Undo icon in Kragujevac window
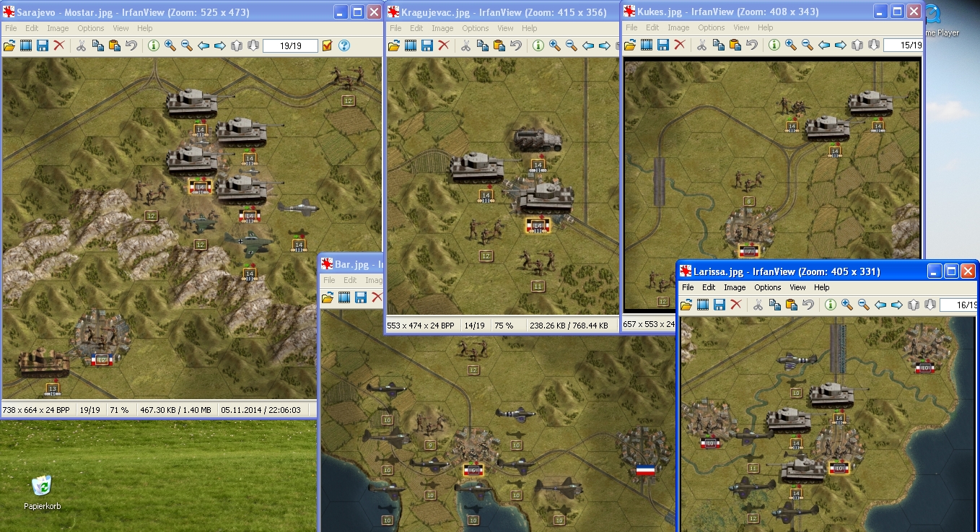The width and height of the screenshot is (980, 532). pos(515,45)
